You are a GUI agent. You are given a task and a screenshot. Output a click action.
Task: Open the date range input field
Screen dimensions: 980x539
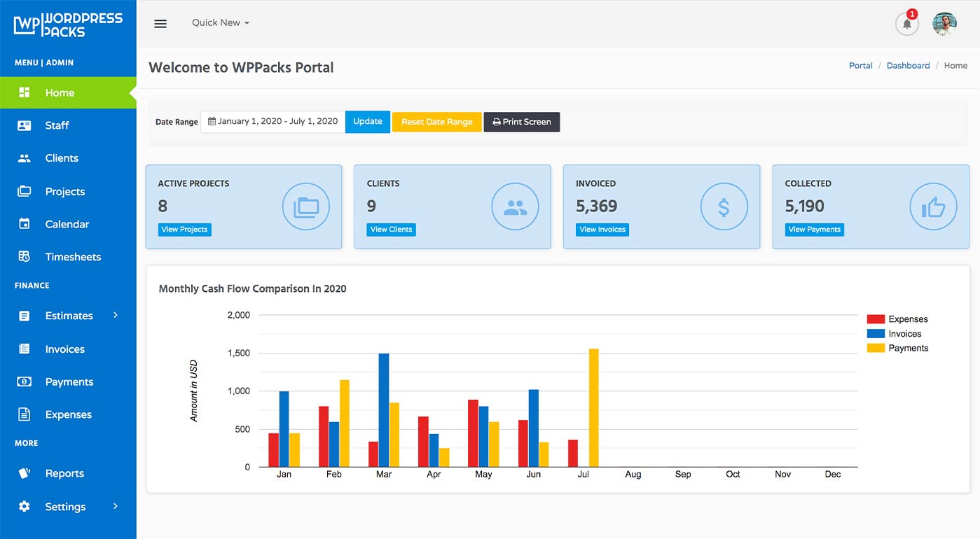point(272,121)
